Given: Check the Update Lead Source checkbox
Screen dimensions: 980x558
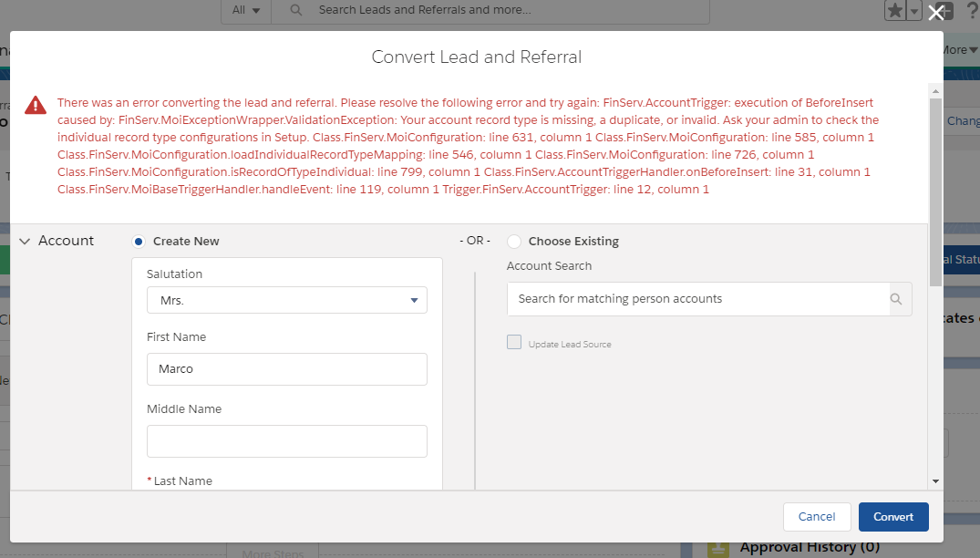Looking at the screenshot, I should click(514, 343).
